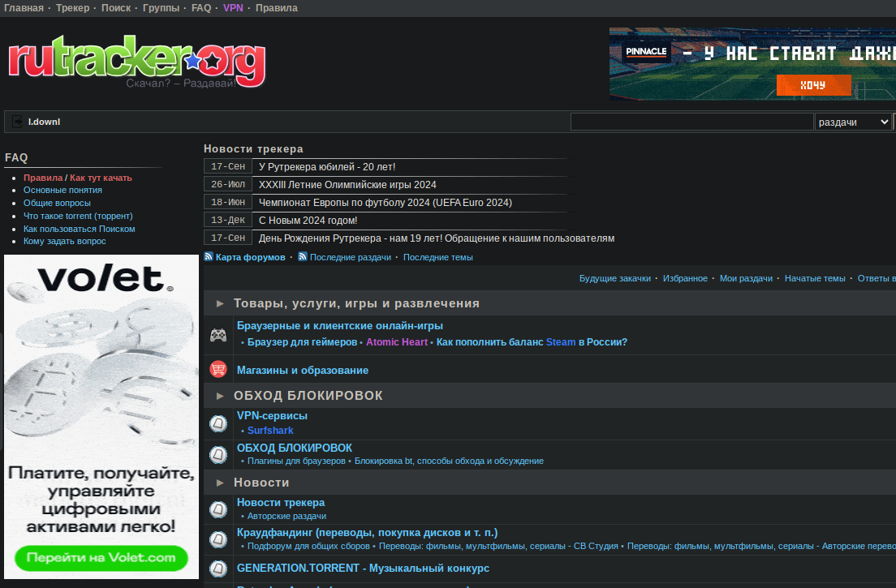Click forum icon next to Новости трекера
The image size is (896, 588).
(x=218, y=509)
